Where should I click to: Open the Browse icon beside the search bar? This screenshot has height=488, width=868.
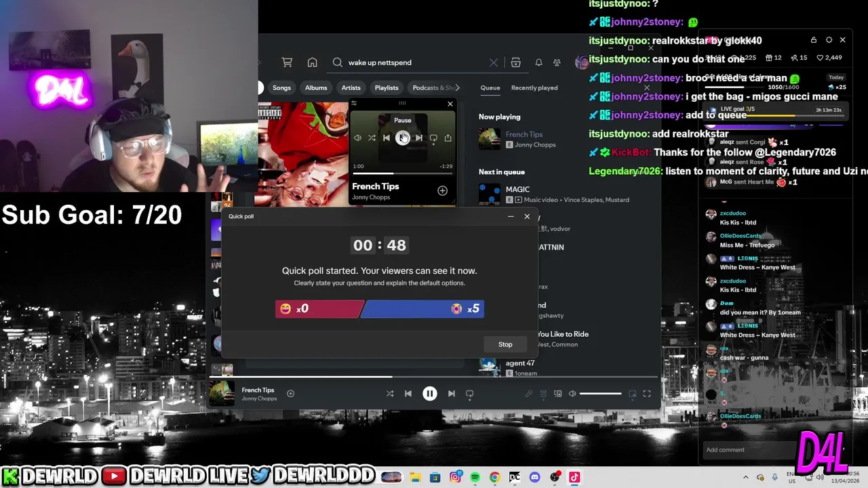click(515, 62)
